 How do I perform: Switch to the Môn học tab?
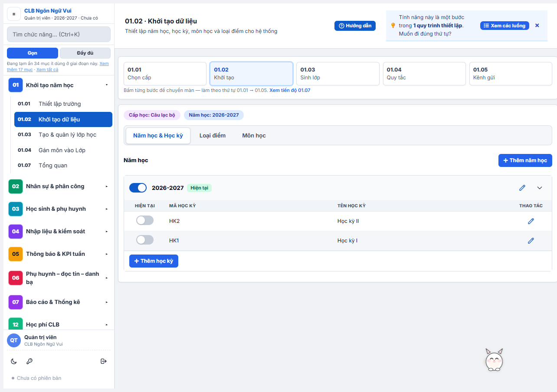tap(254, 136)
